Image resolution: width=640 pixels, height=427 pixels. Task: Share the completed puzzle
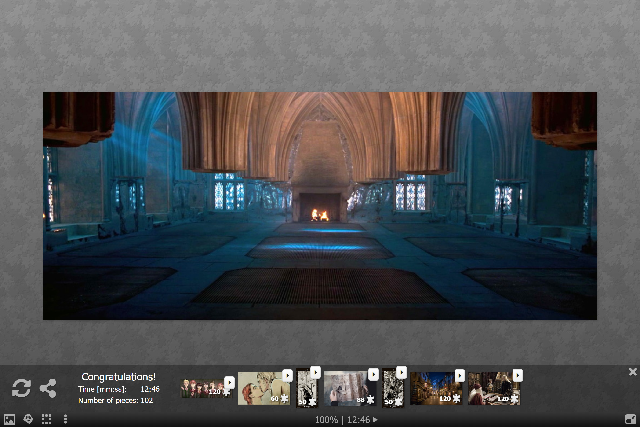(x=48, y=388)
